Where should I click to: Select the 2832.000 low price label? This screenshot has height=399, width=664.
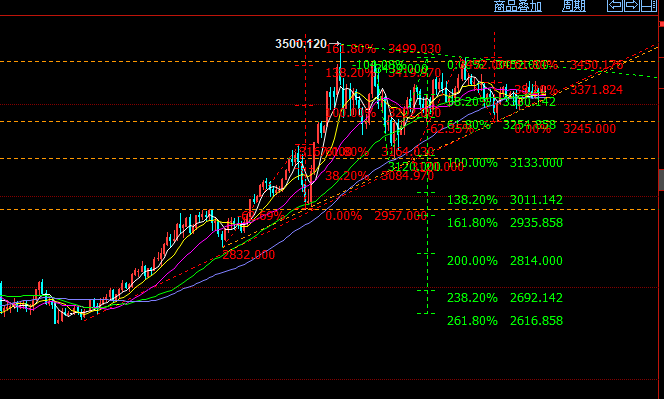[249, 255]
